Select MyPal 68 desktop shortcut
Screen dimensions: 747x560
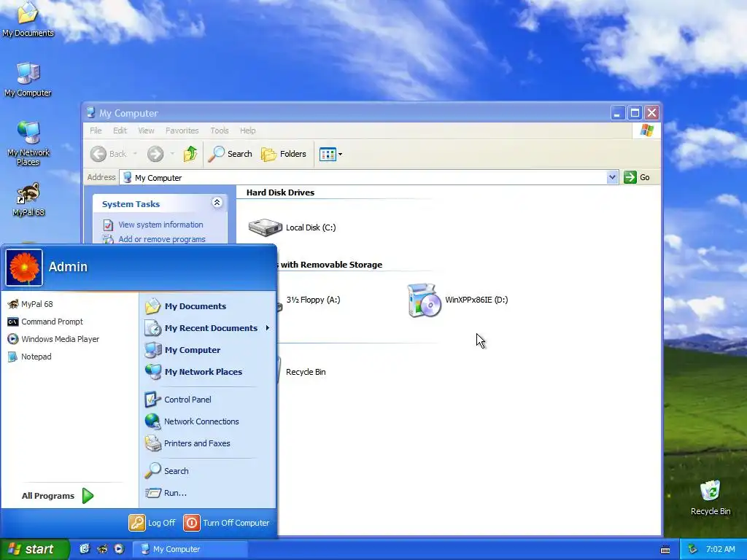coord(28,199)
